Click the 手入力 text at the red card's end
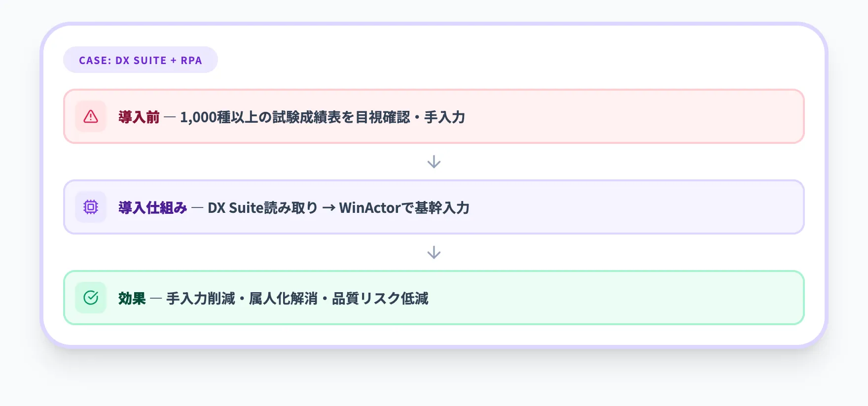 445,117
